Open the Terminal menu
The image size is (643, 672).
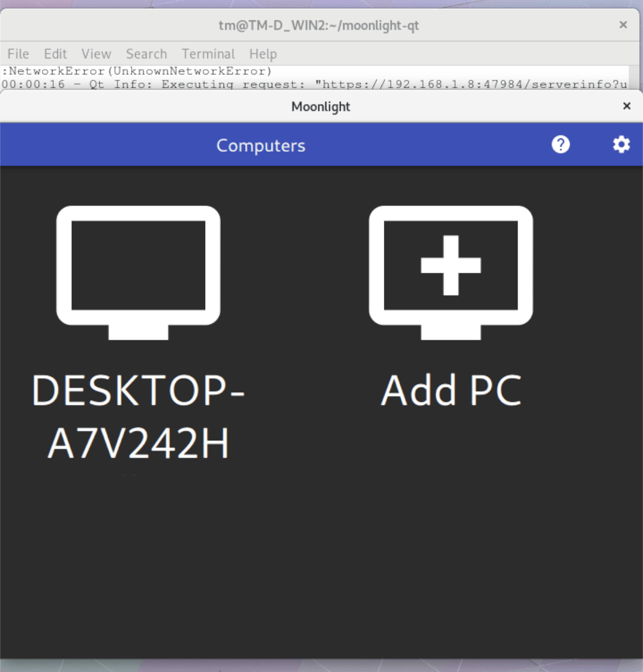208,54
